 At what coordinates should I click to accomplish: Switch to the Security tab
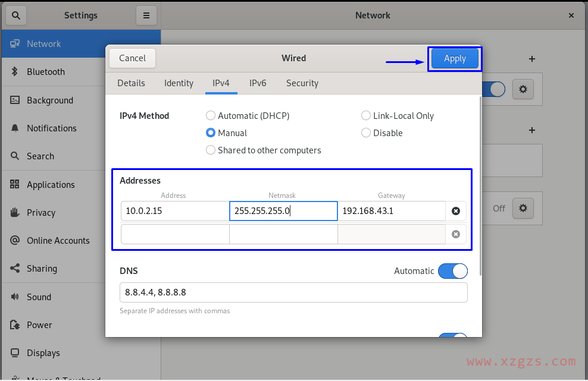tap(302, 83)
